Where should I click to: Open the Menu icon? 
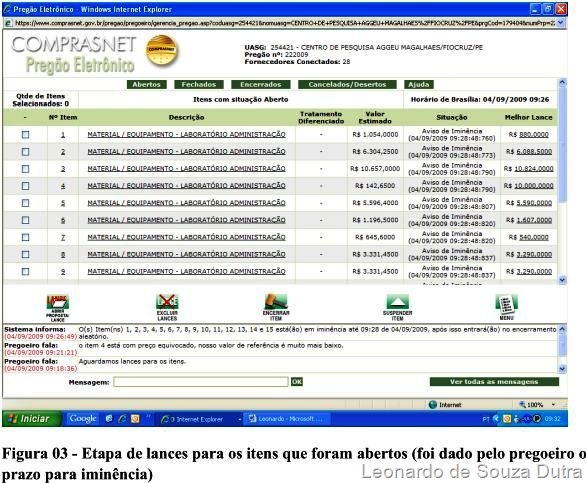click(506, 307)
